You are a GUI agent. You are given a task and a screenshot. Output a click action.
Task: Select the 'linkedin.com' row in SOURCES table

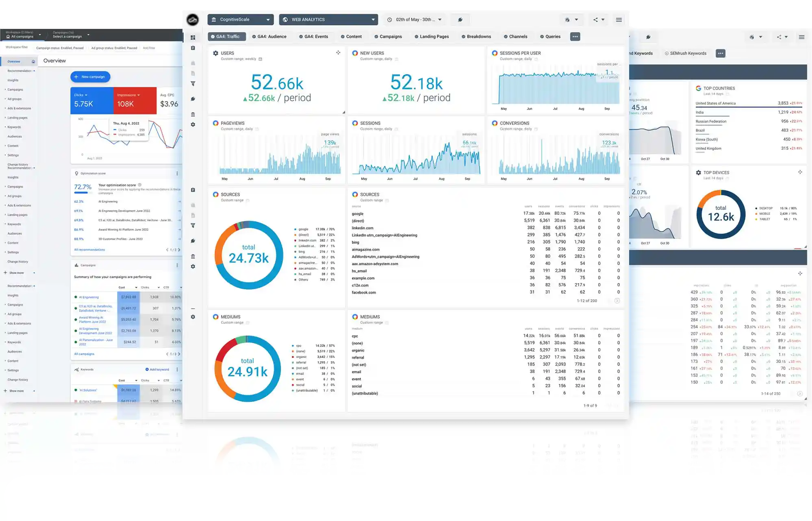[486, 228]
